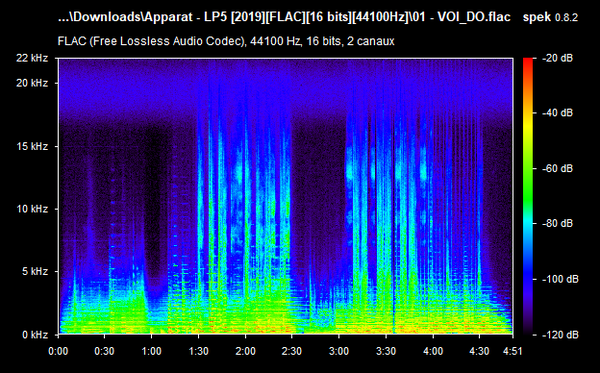
Task: Click the '2:00' time axis label
Action: tap(245, 351)
